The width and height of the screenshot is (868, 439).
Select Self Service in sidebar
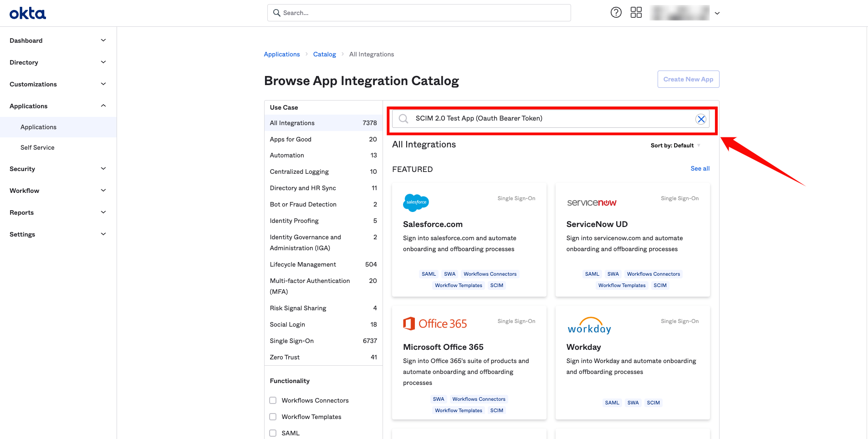click(x=58, y=147)
